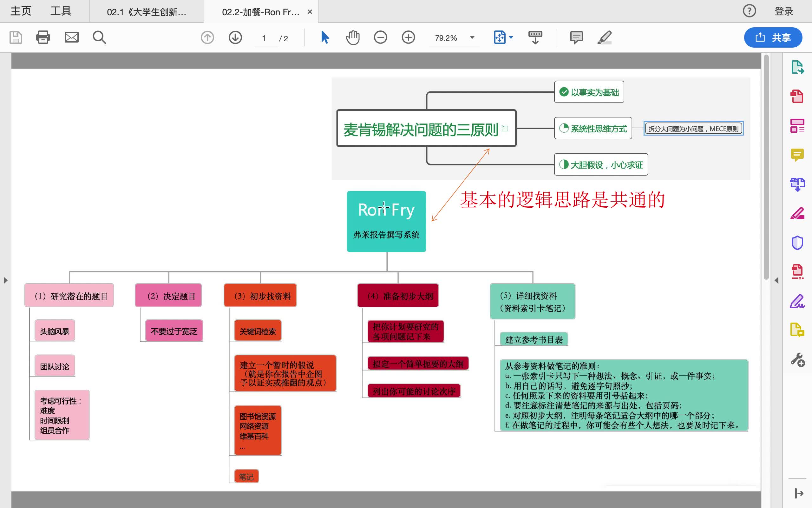Click 登录 to sign in
This screenshot has height=508, width=812.
click(783, 11)
